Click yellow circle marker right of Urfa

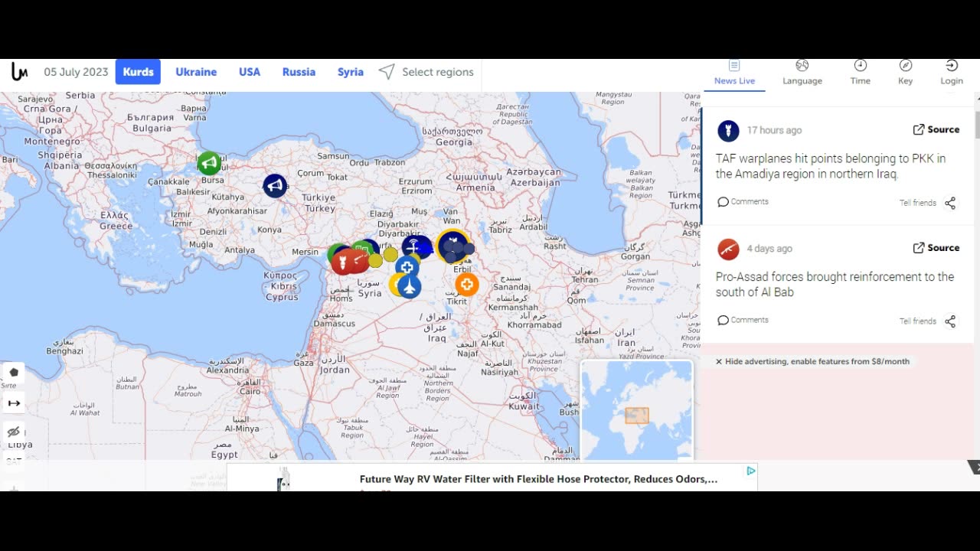390,254
